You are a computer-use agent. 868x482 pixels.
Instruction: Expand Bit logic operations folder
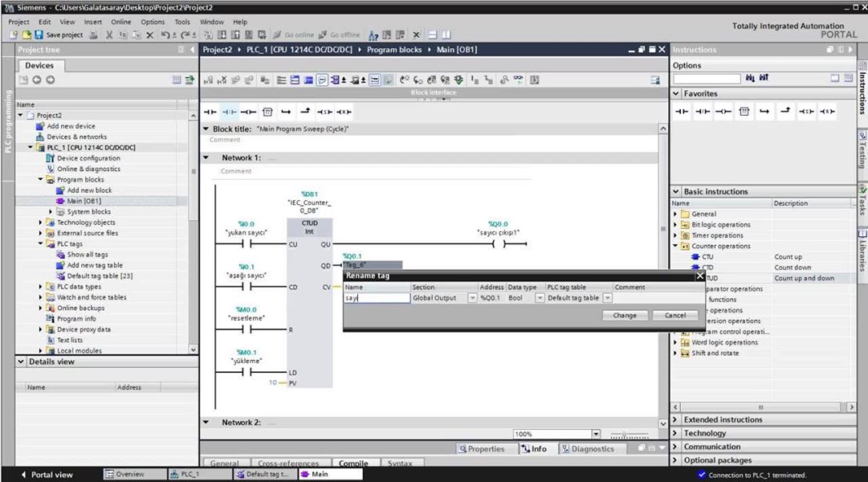pos(675,225)
